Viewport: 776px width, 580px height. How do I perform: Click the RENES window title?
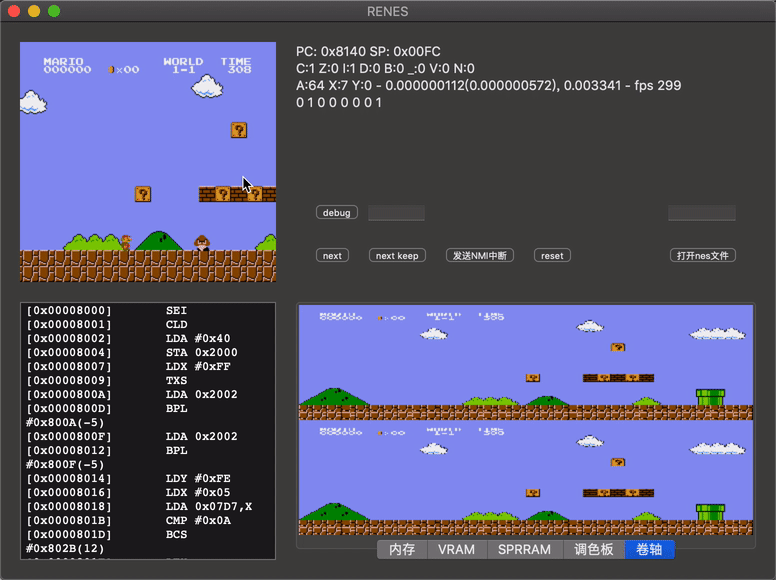point(388,11)
